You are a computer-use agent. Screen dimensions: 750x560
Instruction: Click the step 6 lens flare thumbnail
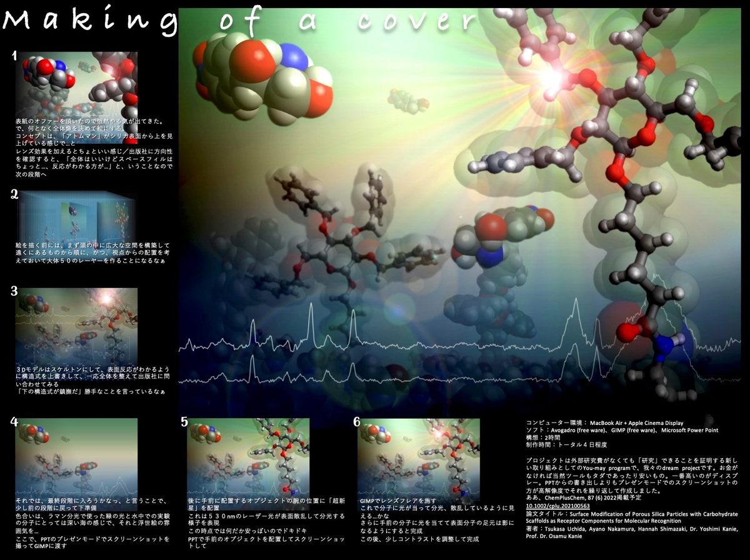tap(418, 456)
